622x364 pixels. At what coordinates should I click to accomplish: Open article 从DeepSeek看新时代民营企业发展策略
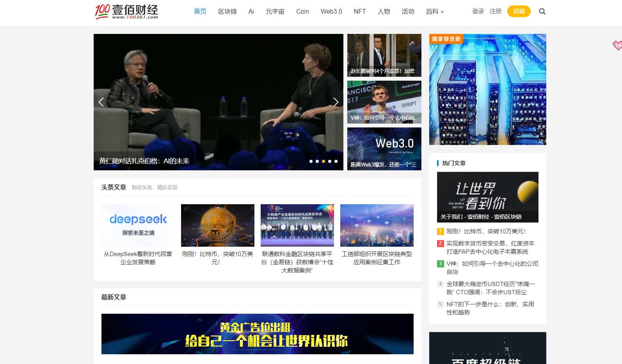tap(138, 258)
